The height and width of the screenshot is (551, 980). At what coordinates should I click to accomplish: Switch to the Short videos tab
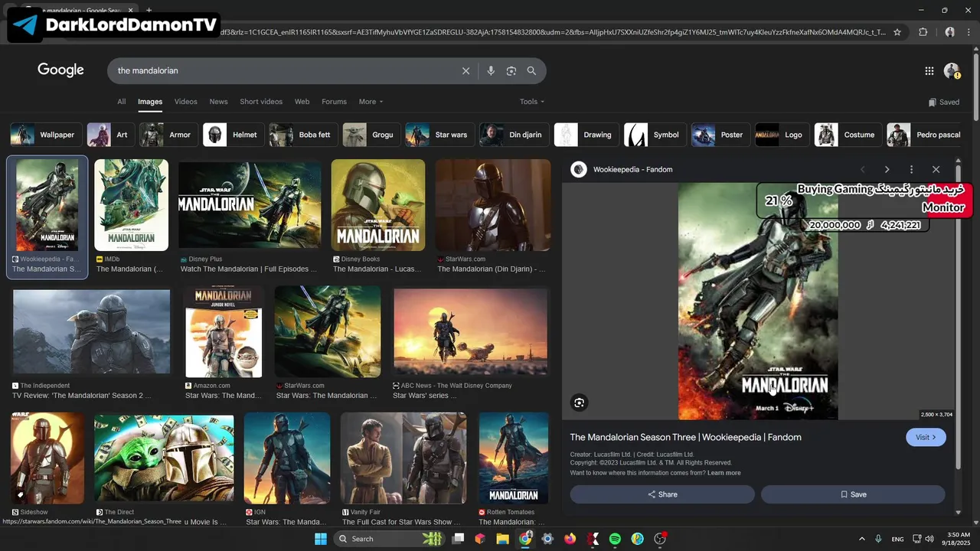pos(261,102)
